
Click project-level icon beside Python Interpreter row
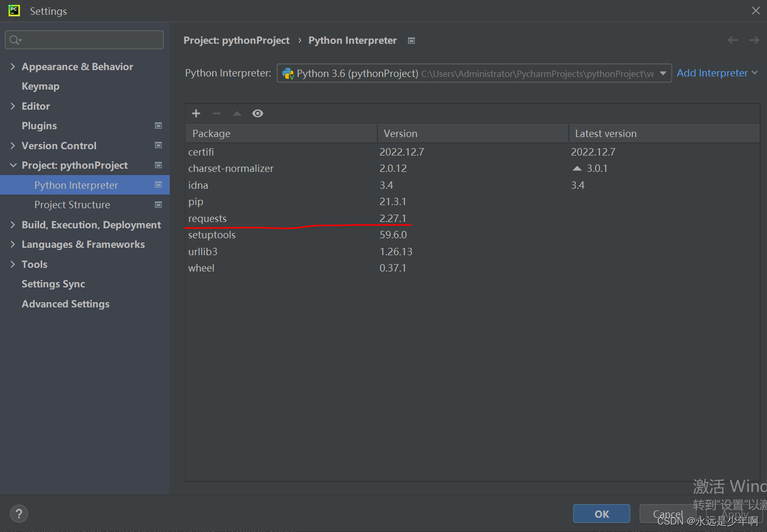click(158, 185)
